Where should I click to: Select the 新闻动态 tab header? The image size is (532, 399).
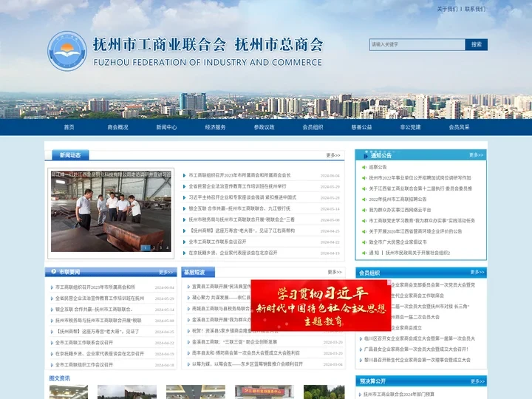70,155
